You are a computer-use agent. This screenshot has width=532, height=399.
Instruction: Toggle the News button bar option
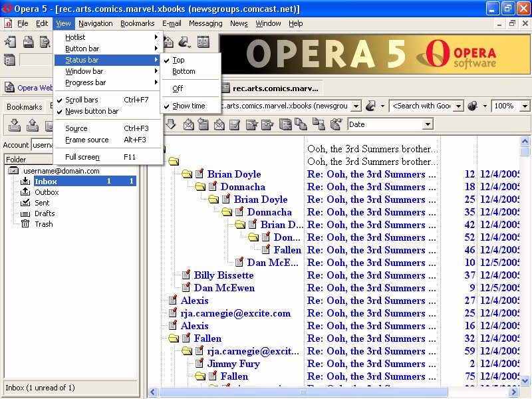coord(108,111)
